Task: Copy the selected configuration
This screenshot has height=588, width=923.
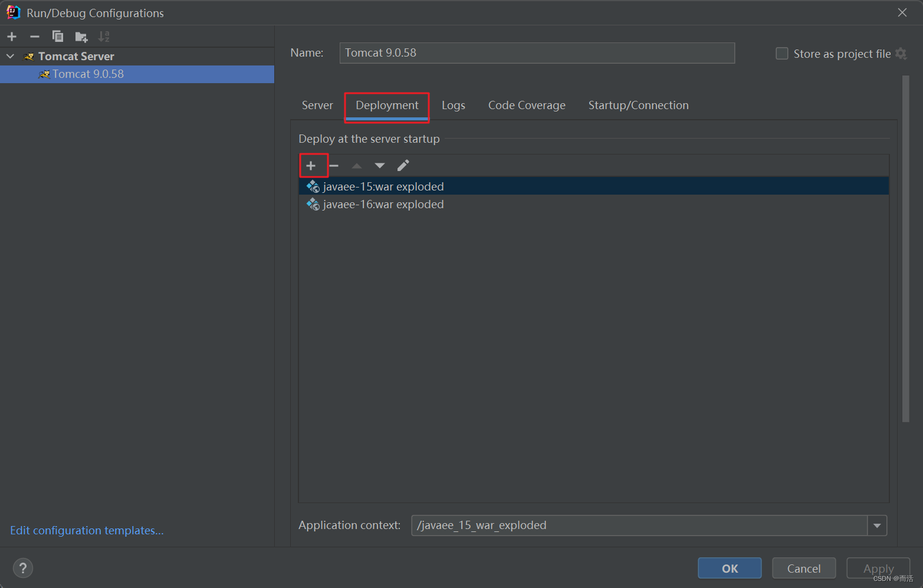Action: 58,37
